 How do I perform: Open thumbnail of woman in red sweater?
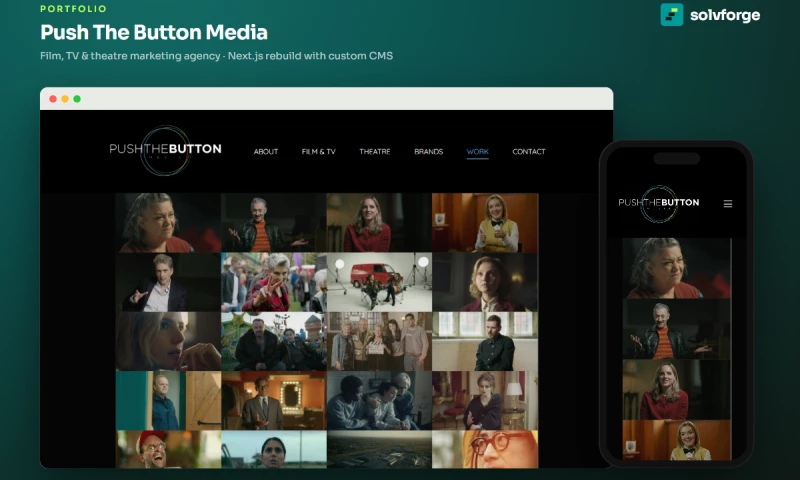tap(379, 223)
